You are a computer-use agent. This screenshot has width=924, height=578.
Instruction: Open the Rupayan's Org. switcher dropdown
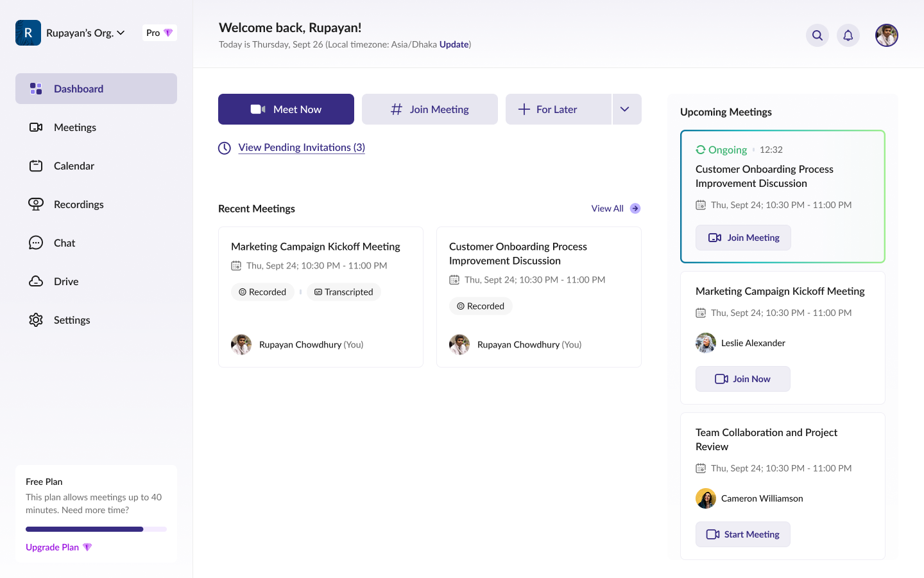pos(86,33)
